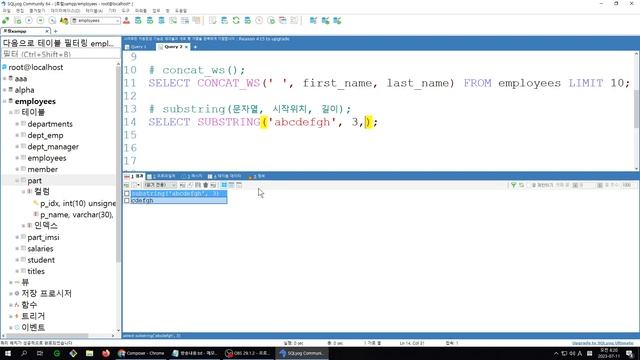640x360 pixels.
Task: Close the Query 2 tab
Action: coord(187,47)
